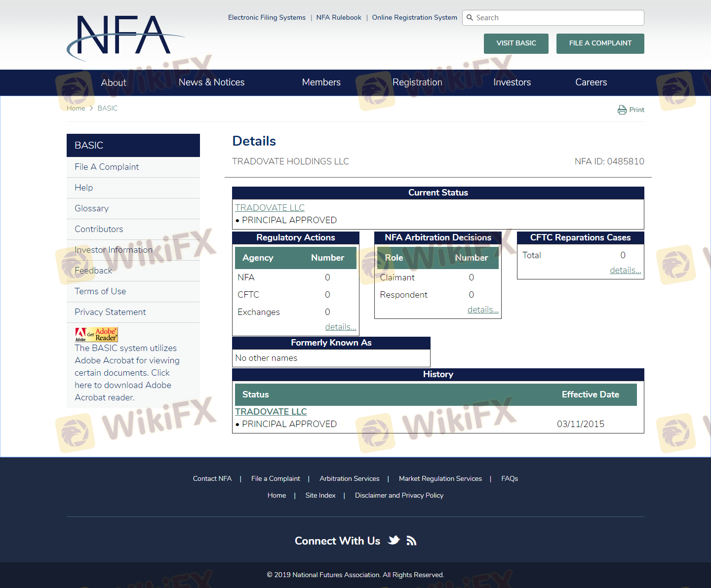The image size is (711, 588).
Task: Open the News & Notices menu
Action: pos(211,82)
